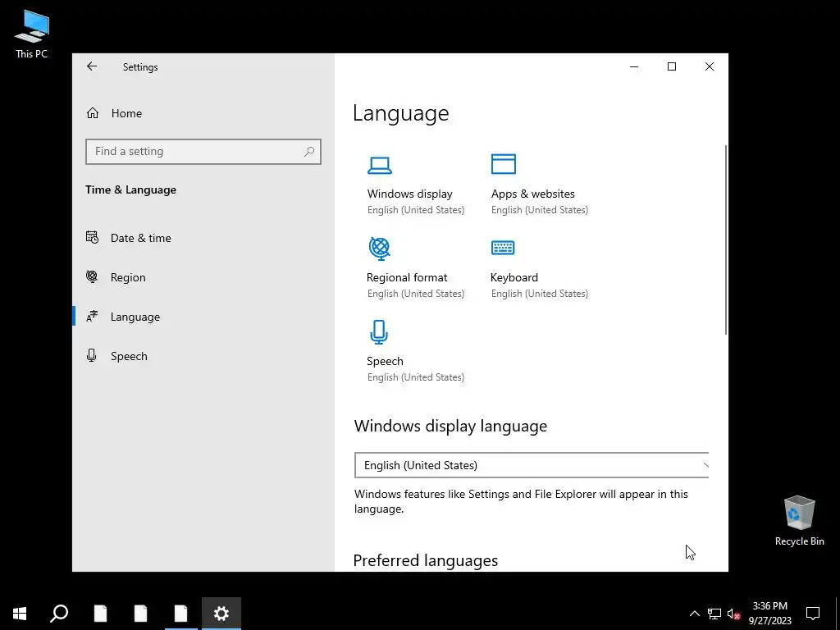Open the Windows display language dropdown
The width and height of the screenshot is (840, 630).
click(x=532, y=465)
